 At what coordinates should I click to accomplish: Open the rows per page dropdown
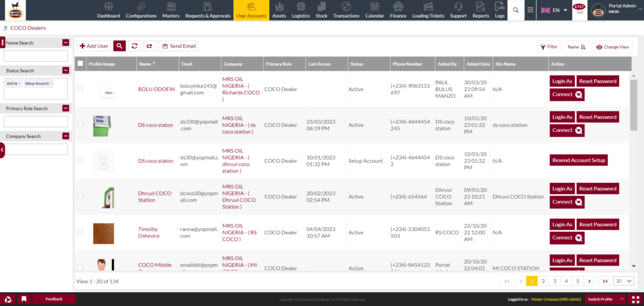pos(623,281)
